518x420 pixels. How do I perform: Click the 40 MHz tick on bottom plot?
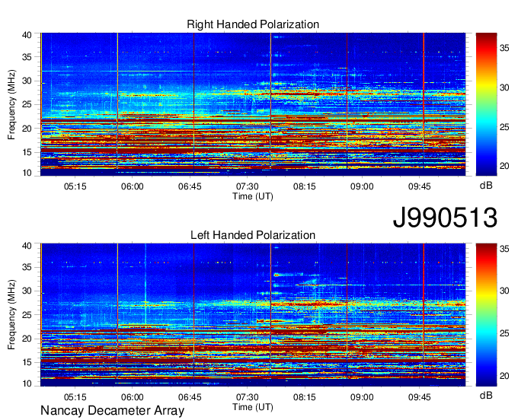click(x=27, y=246)
